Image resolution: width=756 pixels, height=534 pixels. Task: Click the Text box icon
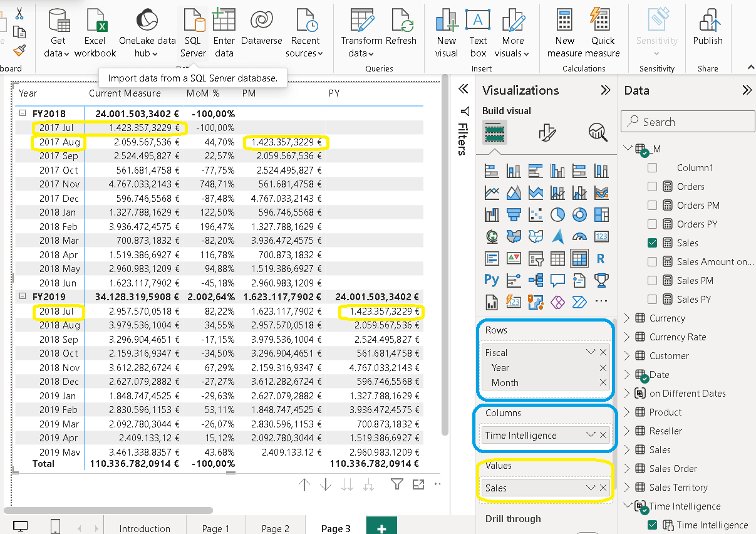coord(478,21)
